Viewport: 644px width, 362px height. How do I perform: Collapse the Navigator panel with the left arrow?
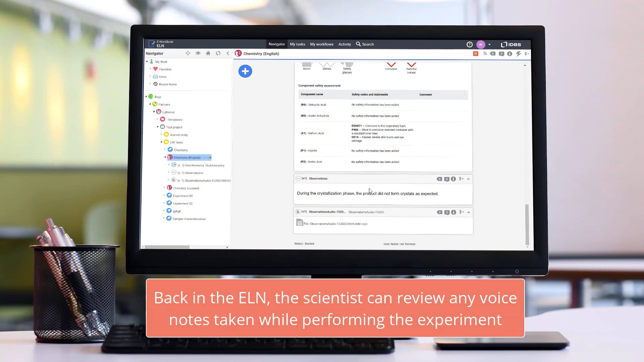tap(228, 53)
